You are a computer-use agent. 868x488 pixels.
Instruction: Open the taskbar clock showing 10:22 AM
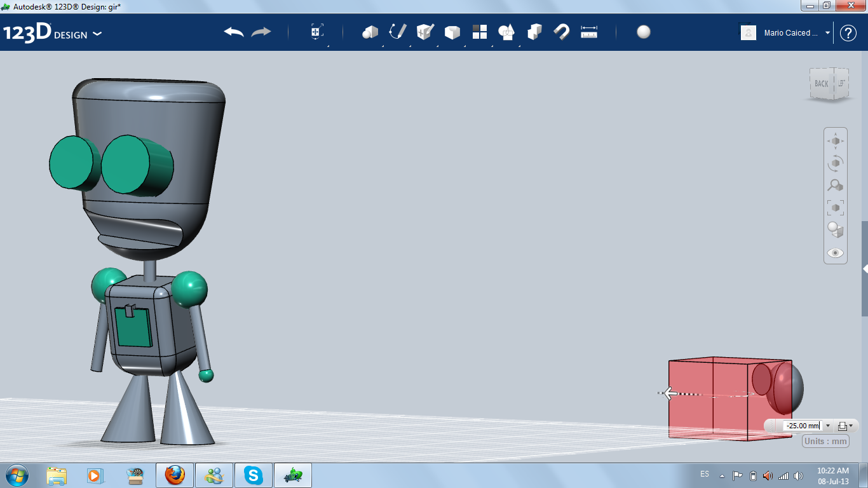click(833, 476)
